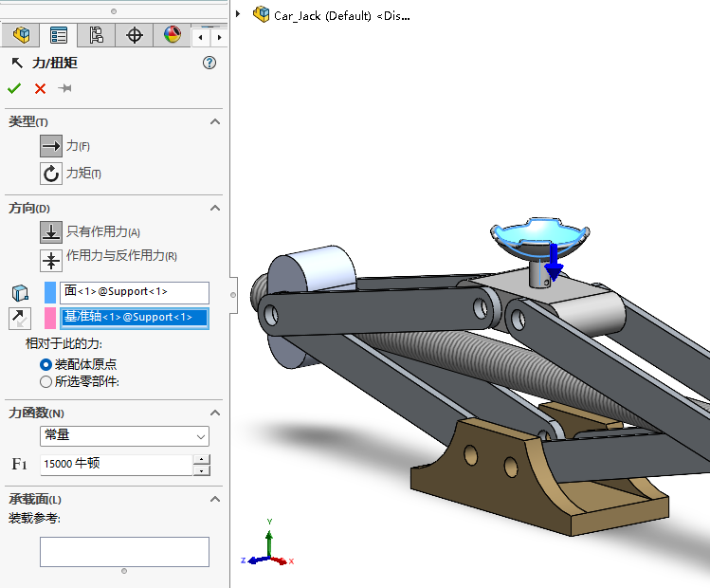Click the 装载参考 load reference box
The height and width of the screenshot is (588, 710).
tap(124, 552)
